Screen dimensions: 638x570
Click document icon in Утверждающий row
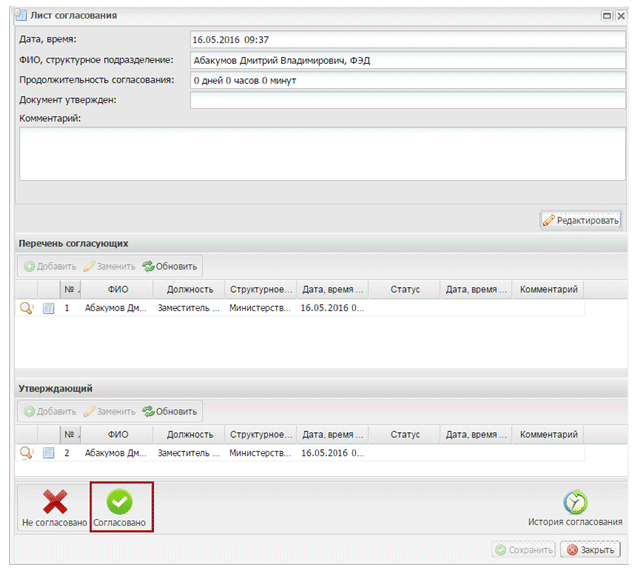[48, 453]
